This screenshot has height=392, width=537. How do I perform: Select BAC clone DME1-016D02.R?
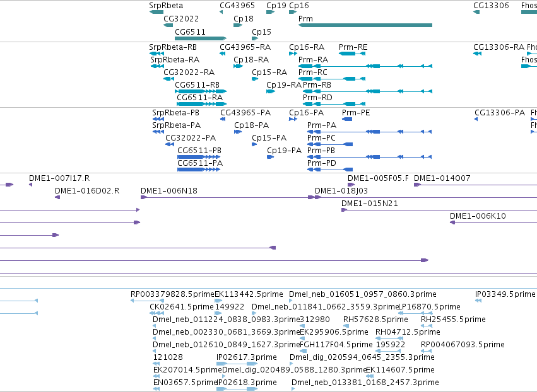coord(87,191)
